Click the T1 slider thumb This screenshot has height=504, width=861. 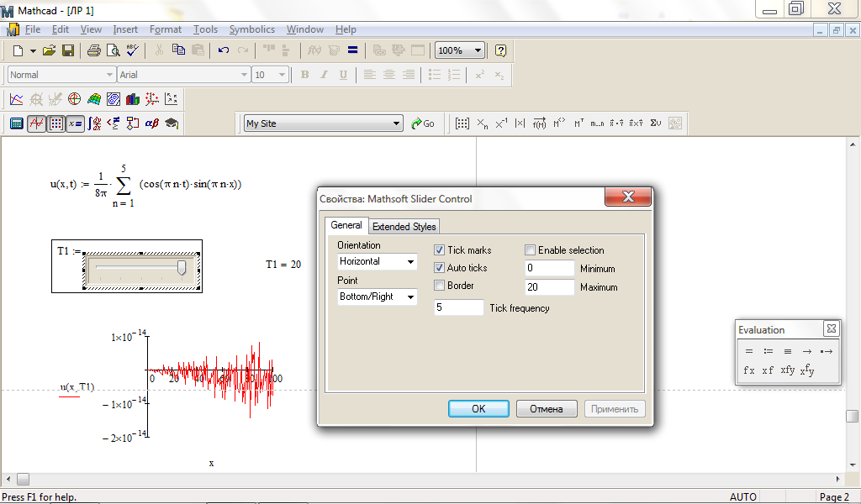point(182,268)
